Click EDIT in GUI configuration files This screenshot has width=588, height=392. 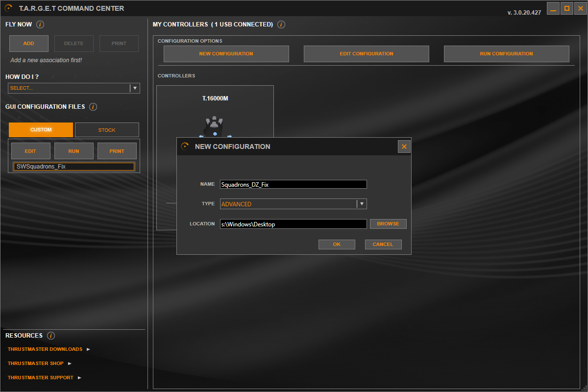pos(30,151)
